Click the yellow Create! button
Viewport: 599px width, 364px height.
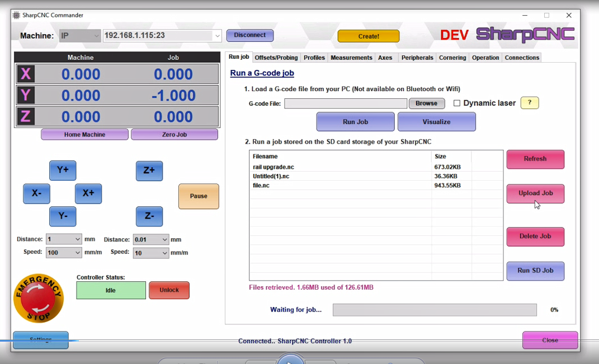369,36
